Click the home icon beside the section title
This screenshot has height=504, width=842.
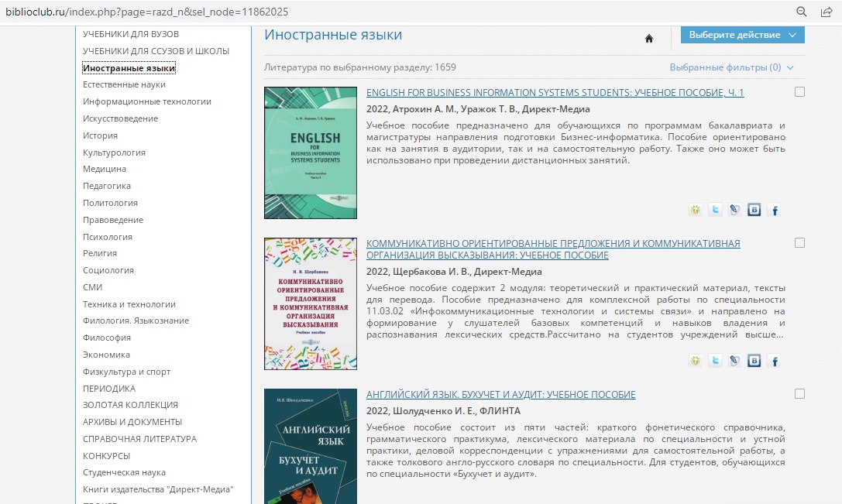649,39
